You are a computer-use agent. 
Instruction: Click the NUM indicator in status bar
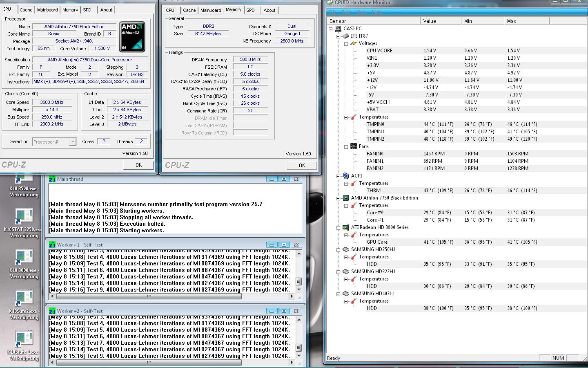pos(558,358)
